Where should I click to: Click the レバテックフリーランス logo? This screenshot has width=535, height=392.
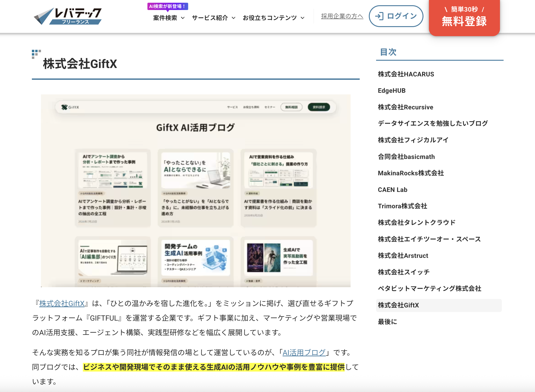click(68, 16)
